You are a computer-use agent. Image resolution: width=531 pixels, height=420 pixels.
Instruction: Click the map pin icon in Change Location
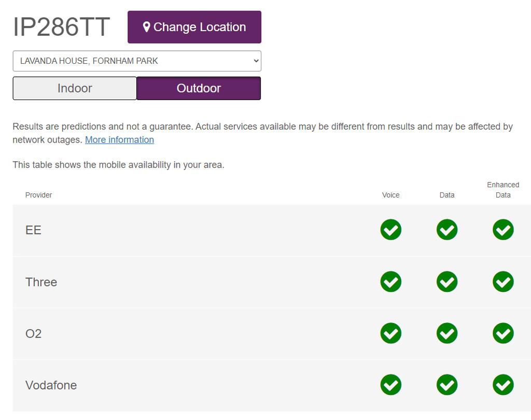point(146,27)
